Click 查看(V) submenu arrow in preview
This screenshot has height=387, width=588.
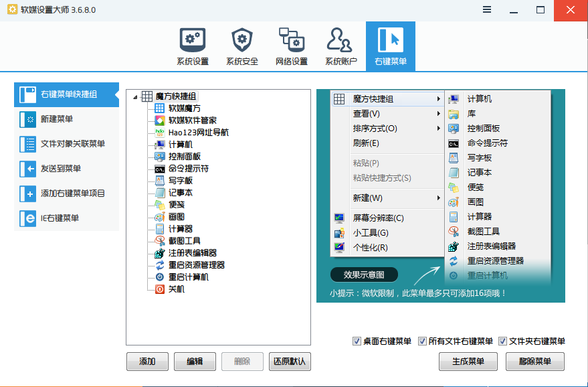click(x=438, y=113)
